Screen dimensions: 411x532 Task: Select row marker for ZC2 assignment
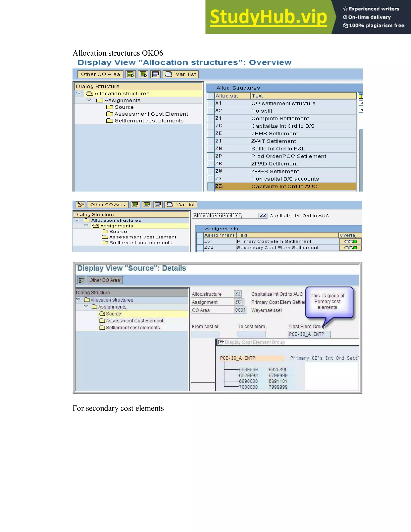coord(200,248)
